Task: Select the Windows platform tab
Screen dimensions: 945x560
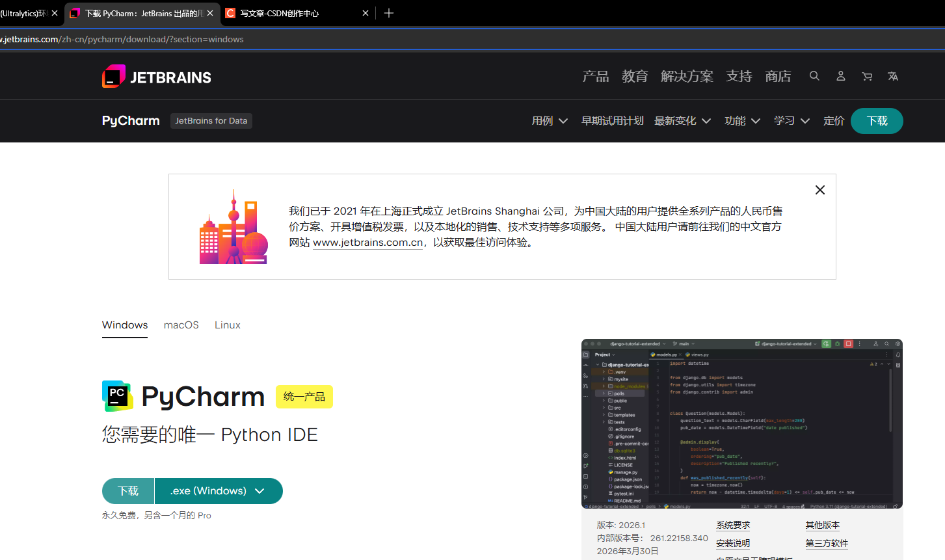Action: click(x=125, y=325)
